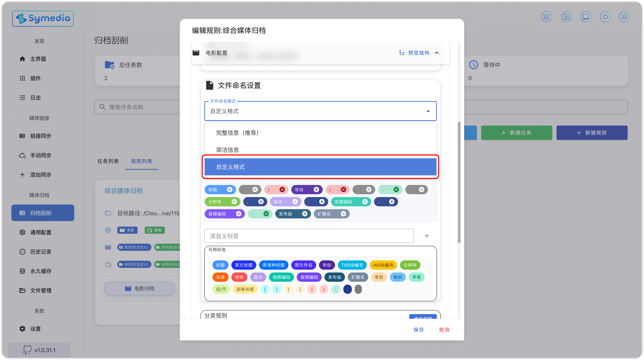
Task: Click 新建规则 button
Action: tap(592, 133)
